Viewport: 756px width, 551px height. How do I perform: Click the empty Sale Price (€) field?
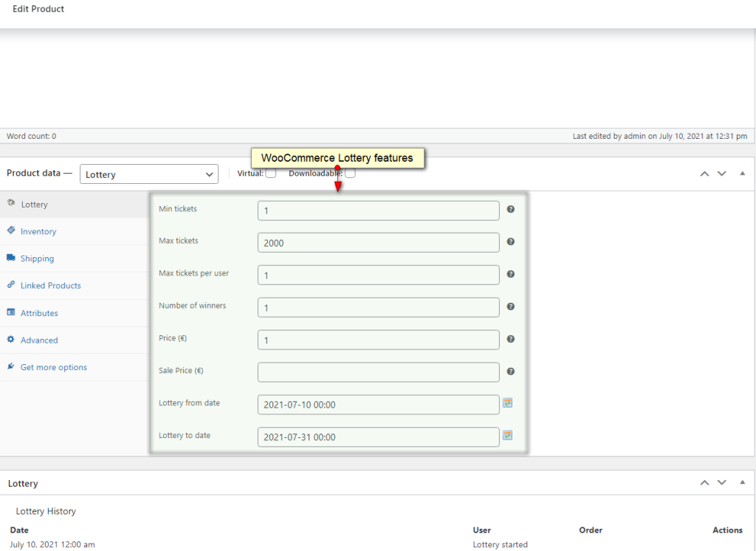(379, 372)
